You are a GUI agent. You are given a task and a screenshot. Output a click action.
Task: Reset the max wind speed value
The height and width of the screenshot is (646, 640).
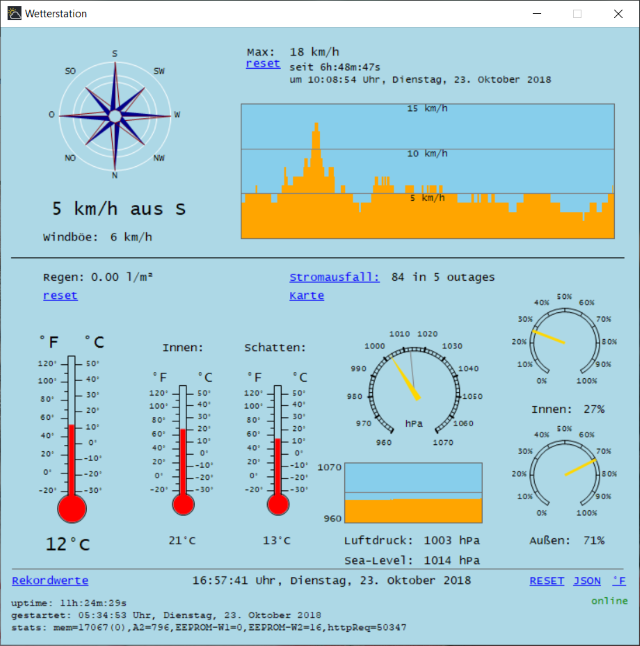(x=263, y=64)
